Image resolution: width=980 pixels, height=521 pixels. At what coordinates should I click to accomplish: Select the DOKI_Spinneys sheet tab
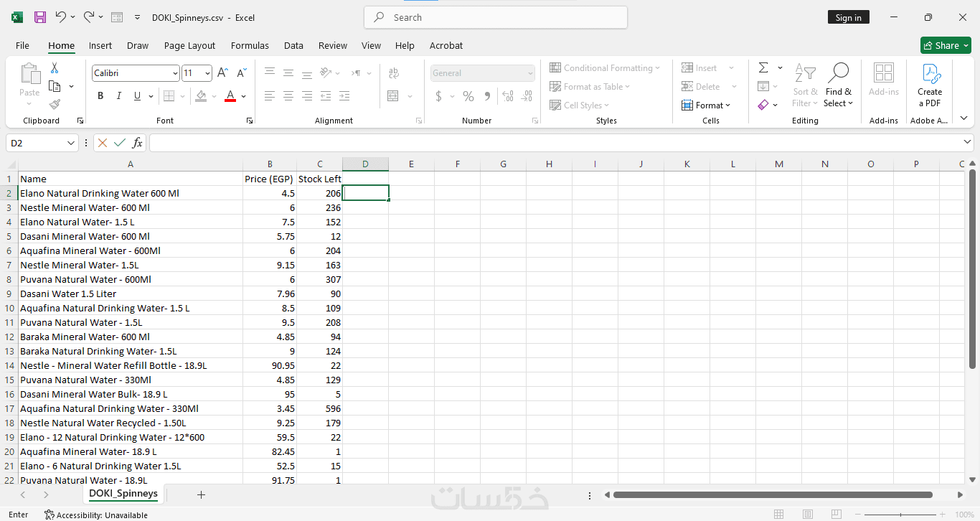123,494
